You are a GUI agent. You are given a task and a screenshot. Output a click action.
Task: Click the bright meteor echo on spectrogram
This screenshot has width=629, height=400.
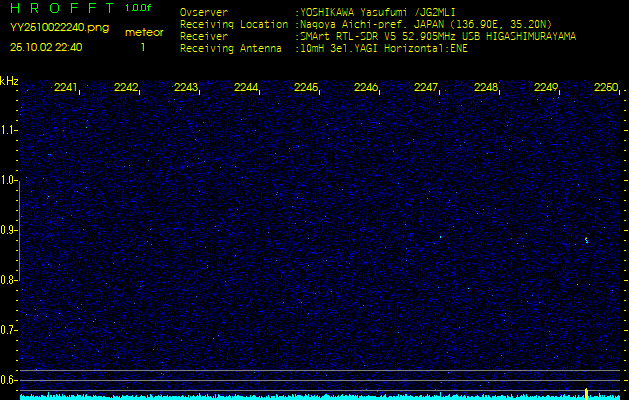click(x=586, y=240)
